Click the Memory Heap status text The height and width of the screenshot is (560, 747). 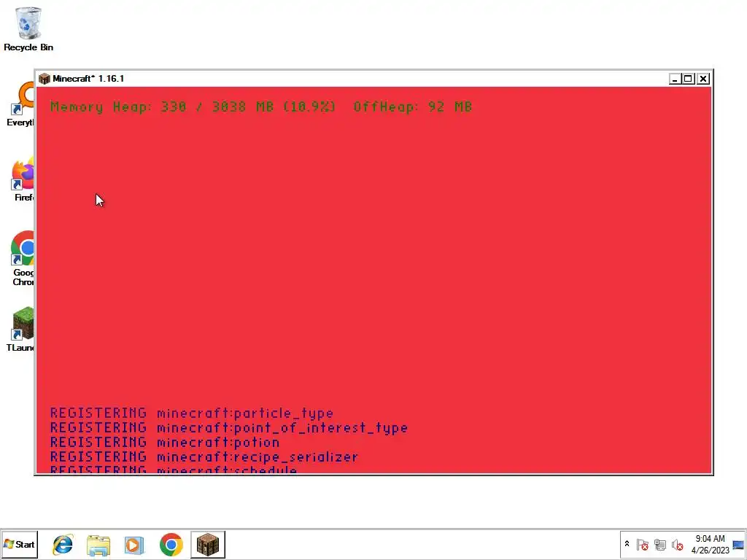click(x=193, y=106)
